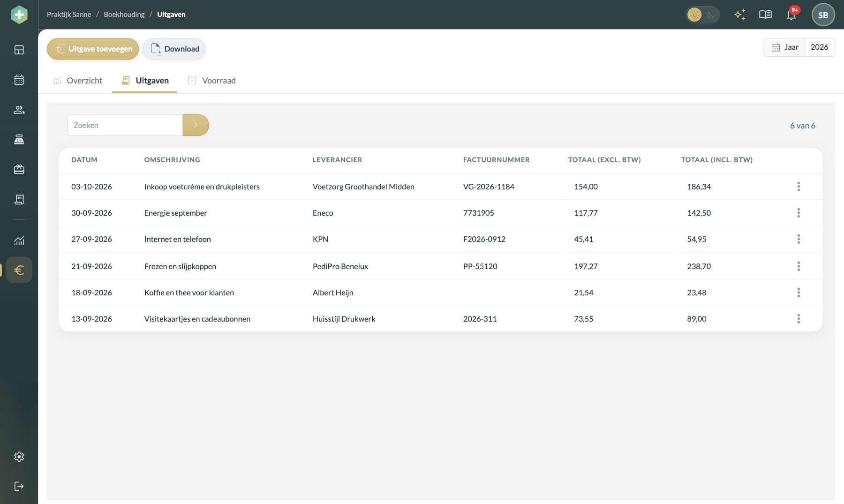Open row menu for Eneco expense
Screen dimensions: 844x504
coord(799,213)
